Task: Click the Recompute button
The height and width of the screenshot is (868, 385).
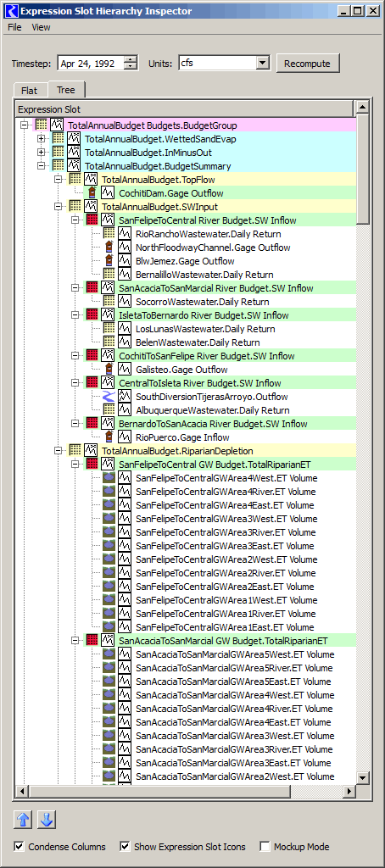Action: pos(307,64)
